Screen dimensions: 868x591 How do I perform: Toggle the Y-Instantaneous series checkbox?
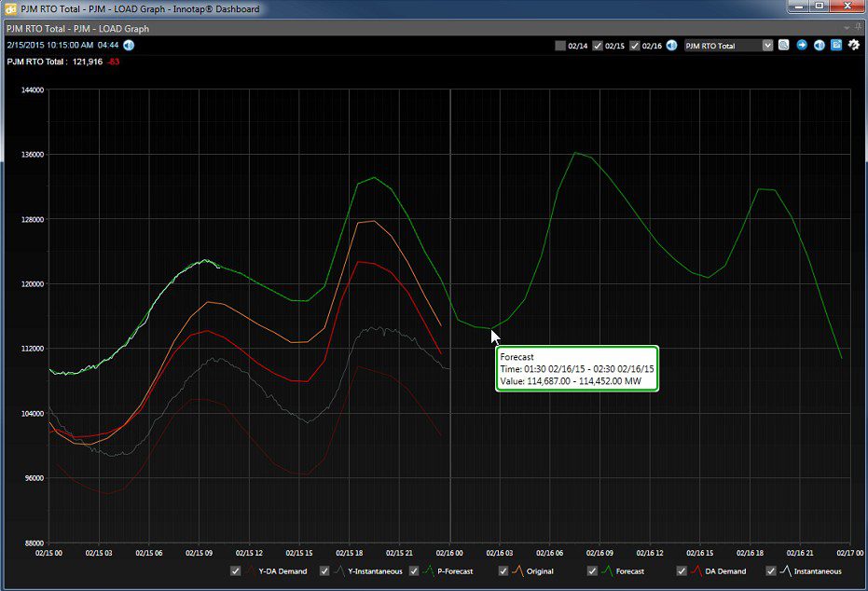point(324,571)
